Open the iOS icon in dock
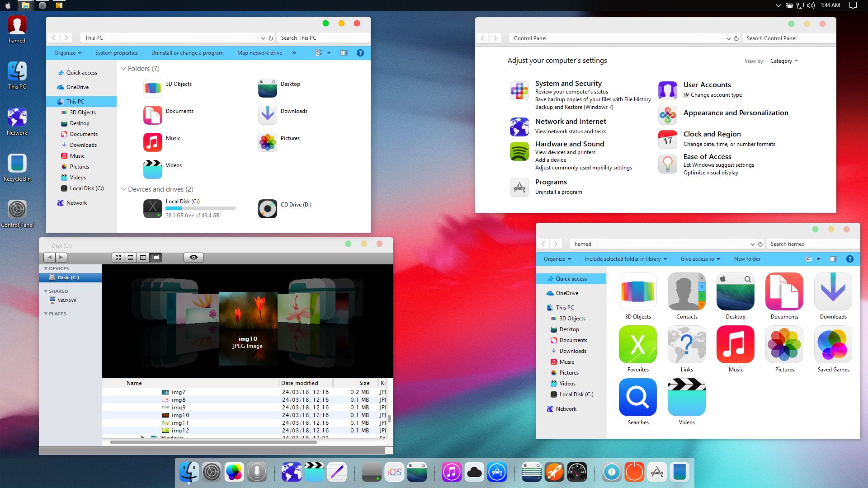 394,472
